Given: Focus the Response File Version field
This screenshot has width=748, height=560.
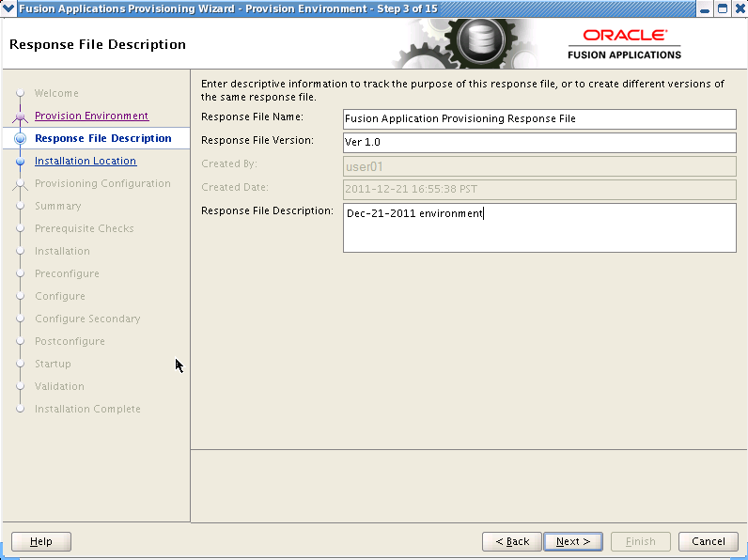Looking at the screenshot, I should click(x=539, y=143).
